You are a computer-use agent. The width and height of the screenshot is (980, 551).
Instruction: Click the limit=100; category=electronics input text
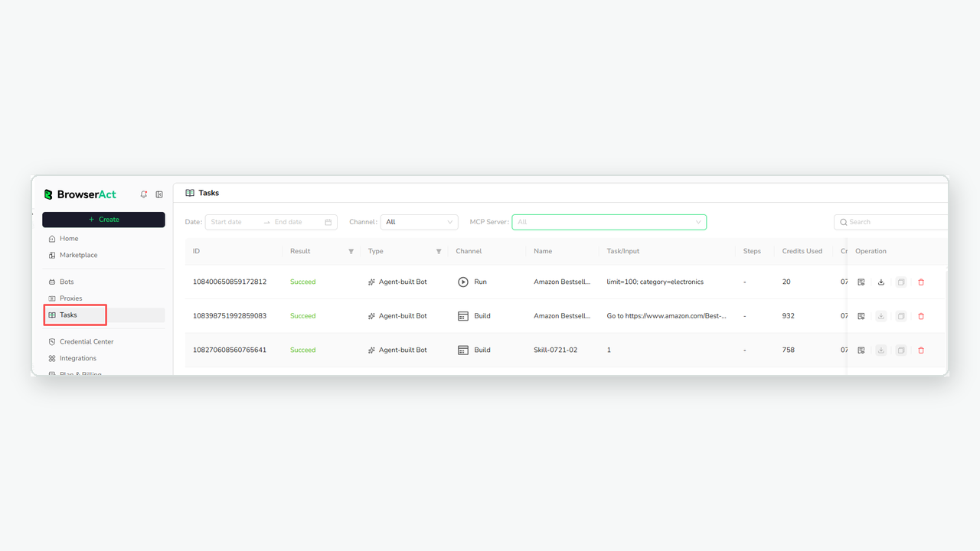(x=655, y=282)
